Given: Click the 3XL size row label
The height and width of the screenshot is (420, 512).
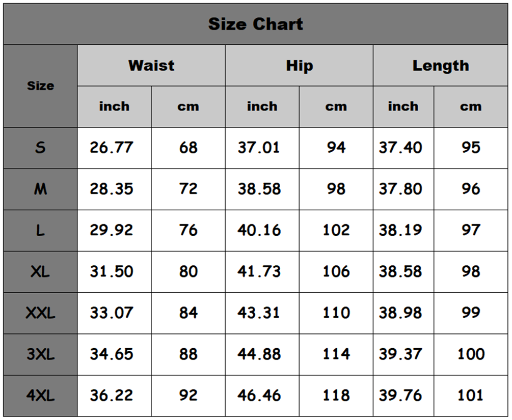Looking at the screenshot, I should pos(40,354).
